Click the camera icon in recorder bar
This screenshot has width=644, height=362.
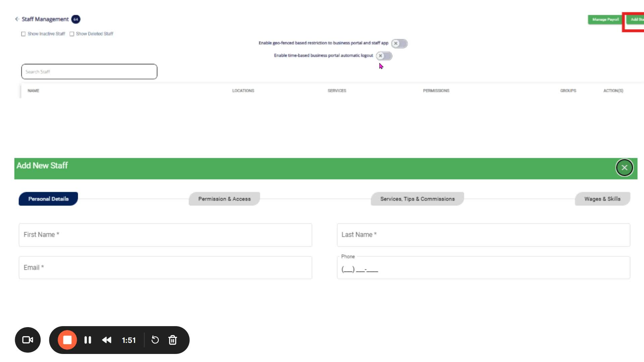28,340
